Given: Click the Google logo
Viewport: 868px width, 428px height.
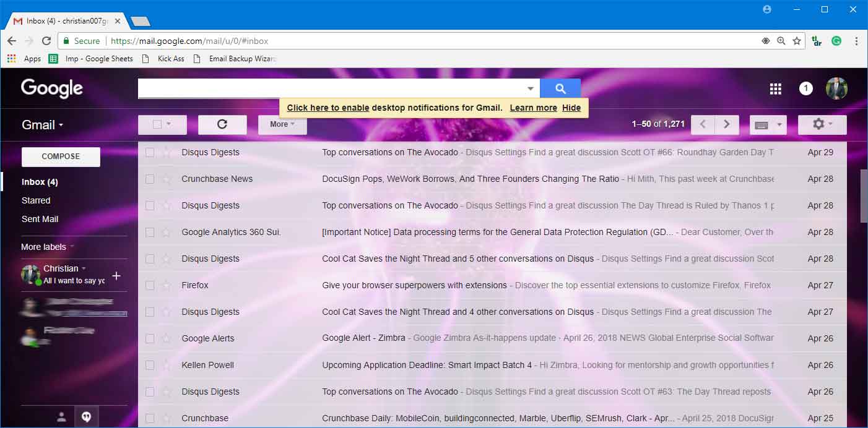Looking at the screenshot, I should coord(52,88).
